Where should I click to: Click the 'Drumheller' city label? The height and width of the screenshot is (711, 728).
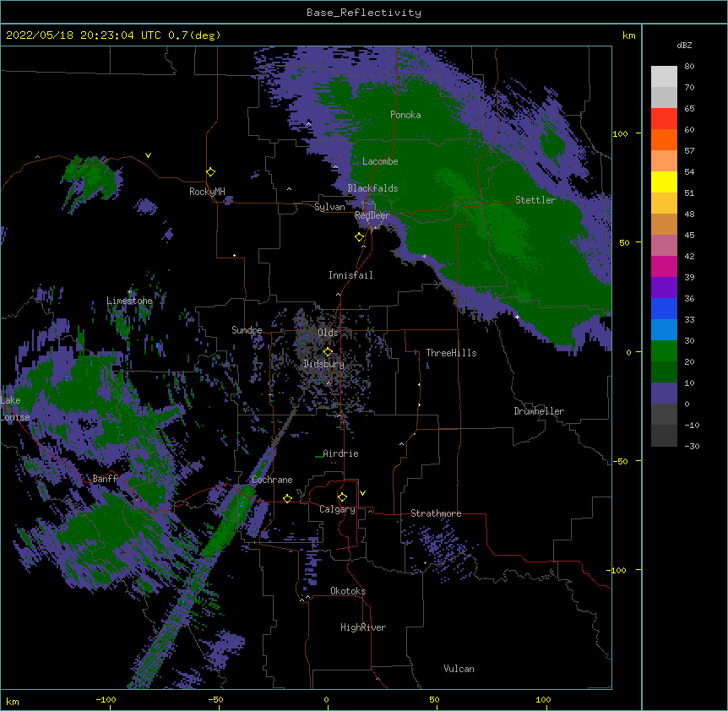pyautogui.click(x=539, y=411)
